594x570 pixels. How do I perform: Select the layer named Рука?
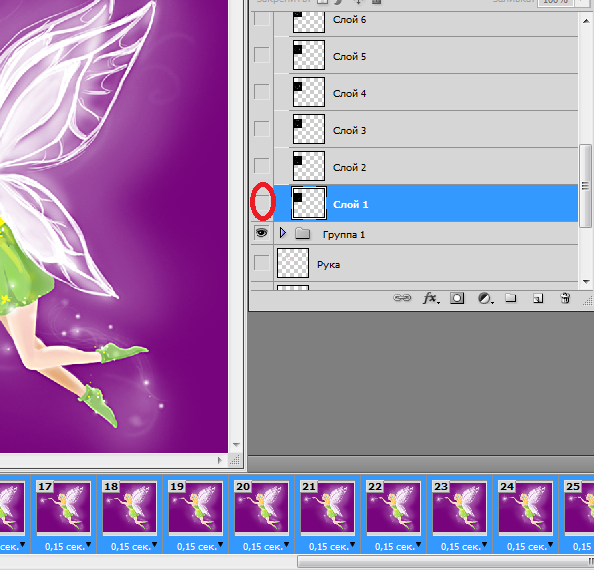[328, 264]
